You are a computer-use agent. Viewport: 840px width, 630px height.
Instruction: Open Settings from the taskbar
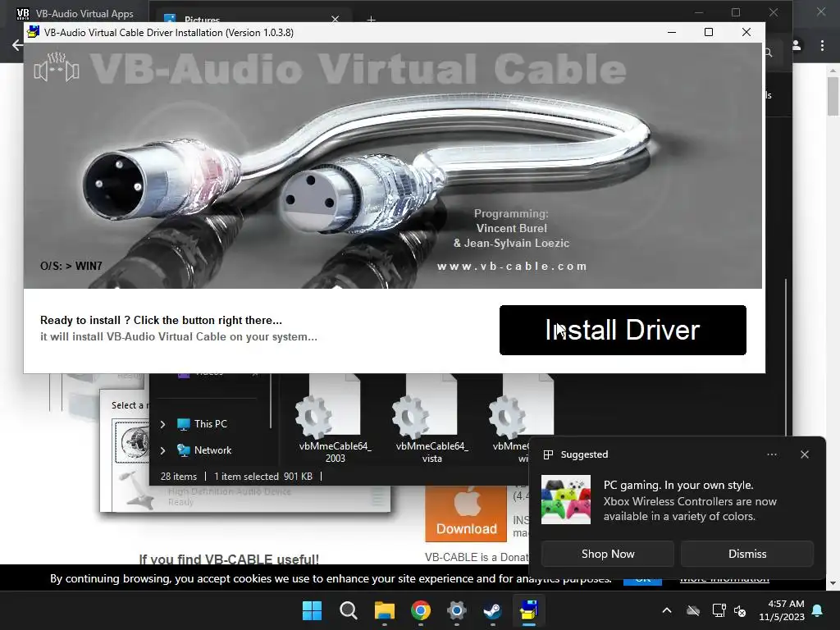456,610
